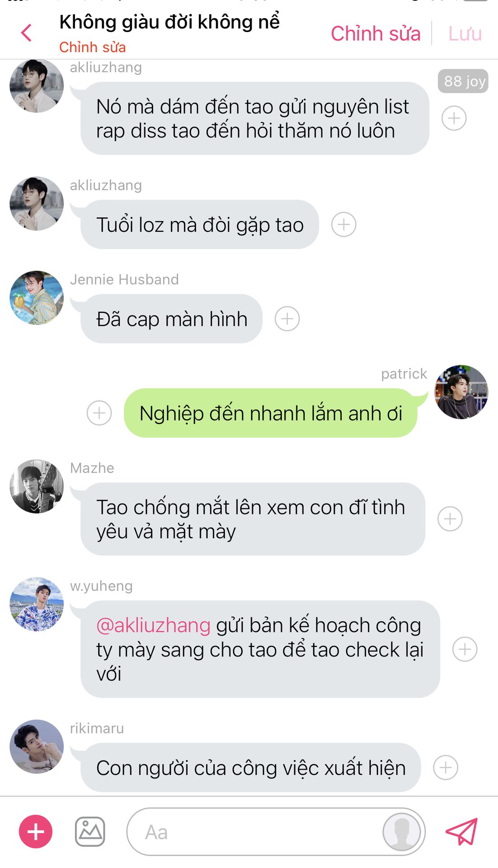498x868 pixels.
Task: Tap plus beside 'Nghiệp đến nhanh lắm anh ơi'
Action: coord(99,413)
